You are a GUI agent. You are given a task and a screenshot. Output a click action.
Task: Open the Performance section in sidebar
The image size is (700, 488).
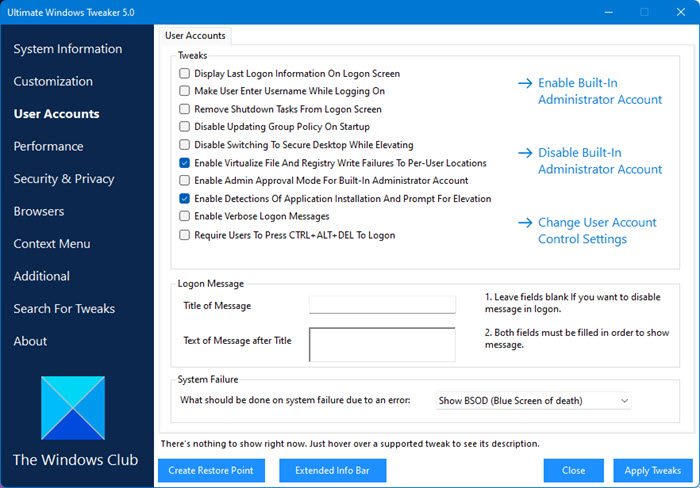click(x=48, y=146)
